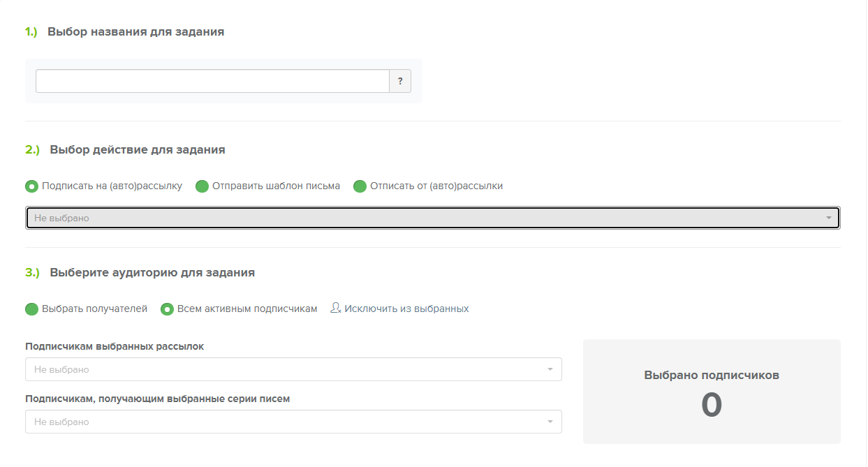Viewport: 868px width, 467px height.
Task: Select 'Подписать на (авто)рассылку' radio option
Action: point(31,186)
